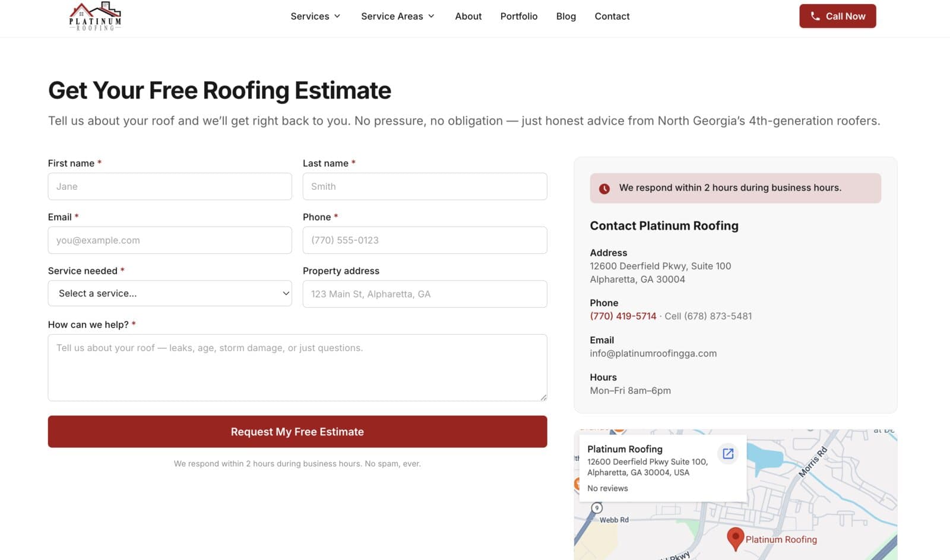Open the Portfolio page
This screenshot has height=560, width=950.
[x=519, y=16]
